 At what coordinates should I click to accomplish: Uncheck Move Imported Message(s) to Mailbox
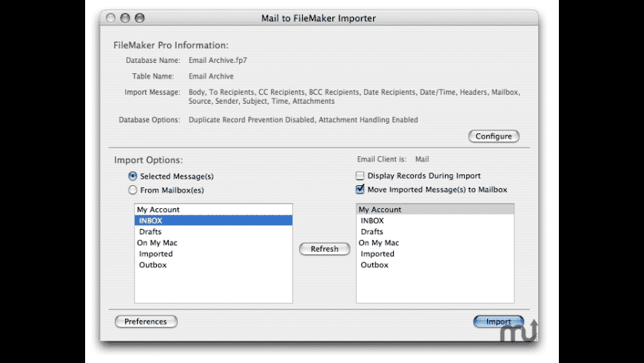pyautogui.click(x=360, y=189)
